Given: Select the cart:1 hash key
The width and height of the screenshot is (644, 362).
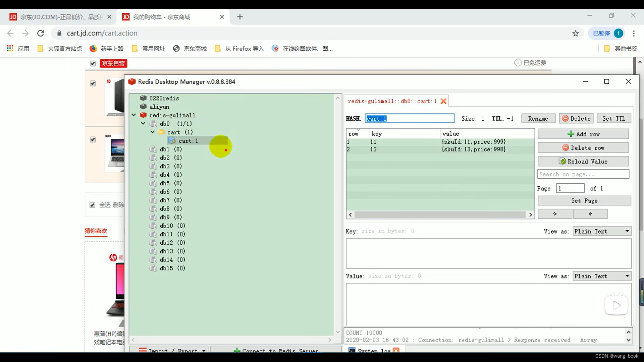Looking at the screenshot, I should [189, 140].
